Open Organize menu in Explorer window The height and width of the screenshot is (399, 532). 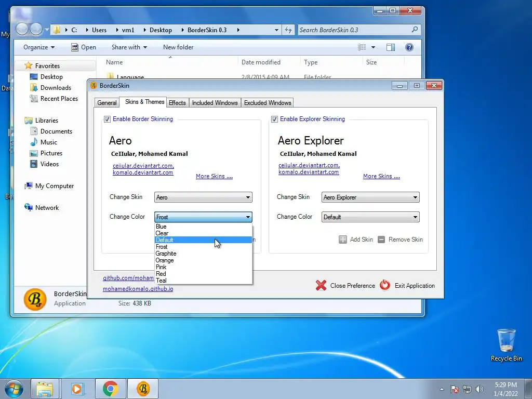tap(38, 47)
